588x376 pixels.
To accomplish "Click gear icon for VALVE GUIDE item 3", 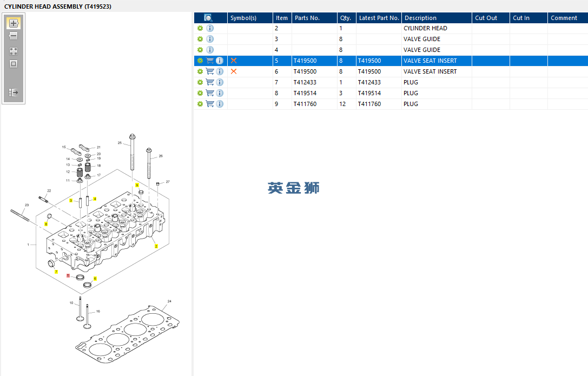I will pyautogui.click(x=200, y=39).
